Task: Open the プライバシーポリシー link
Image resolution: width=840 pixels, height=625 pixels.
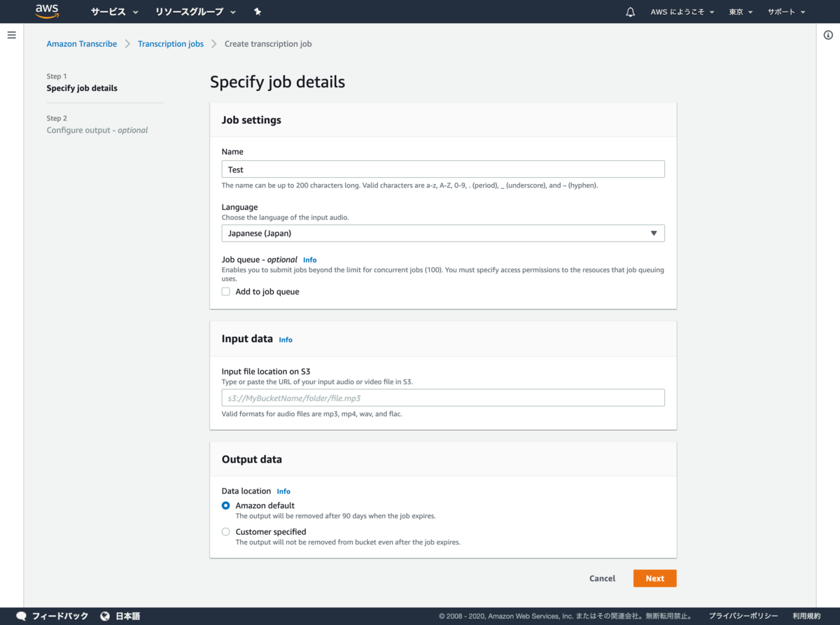Action: [x=743, y=616]
